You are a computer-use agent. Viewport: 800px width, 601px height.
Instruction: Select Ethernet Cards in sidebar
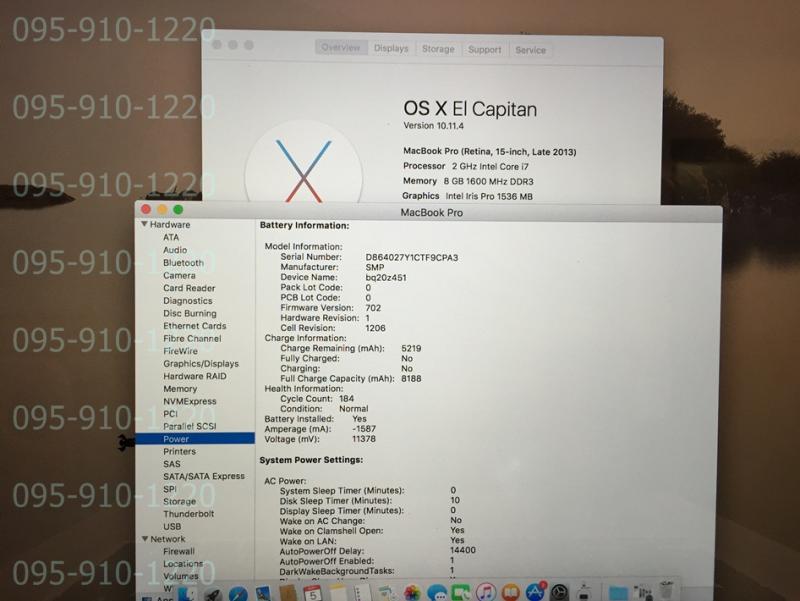click(194, 325)
